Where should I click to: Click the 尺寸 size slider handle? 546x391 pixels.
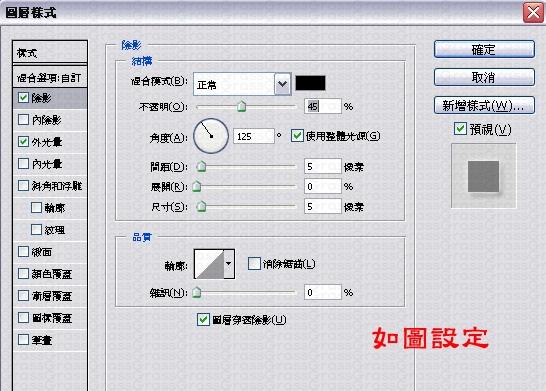tap(201, 206)
